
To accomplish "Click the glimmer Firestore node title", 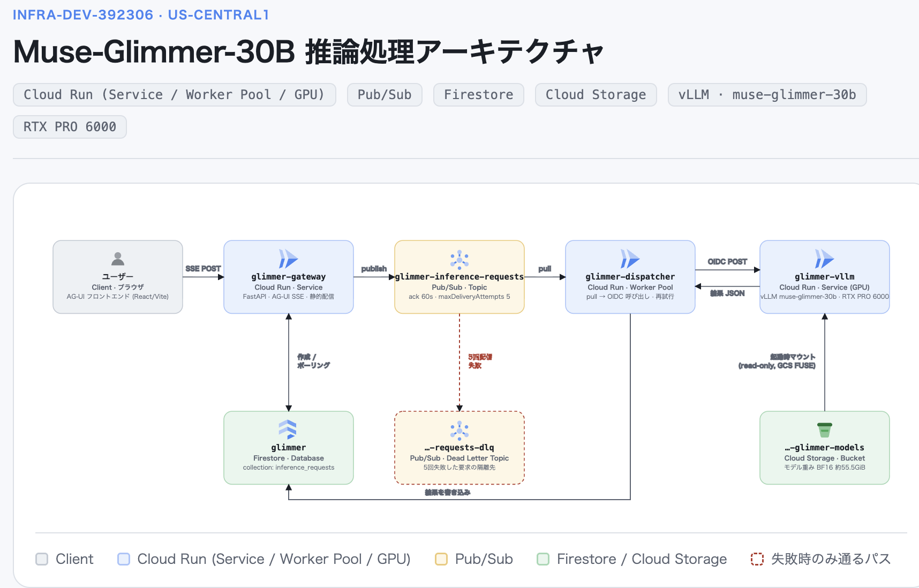I will (x=289, y=448).
